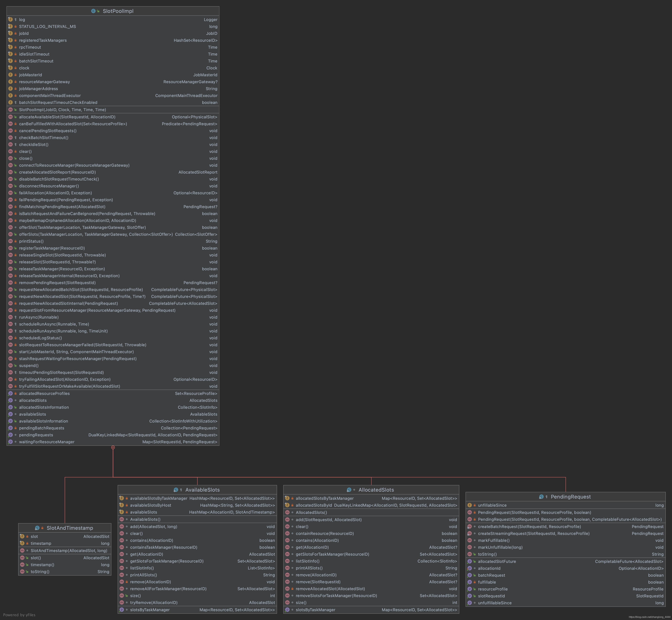Click the method icon next to createBatchRequest
The height and width of the screenshot is (620, 672).
pyautogui.click(x=469, y=527)
